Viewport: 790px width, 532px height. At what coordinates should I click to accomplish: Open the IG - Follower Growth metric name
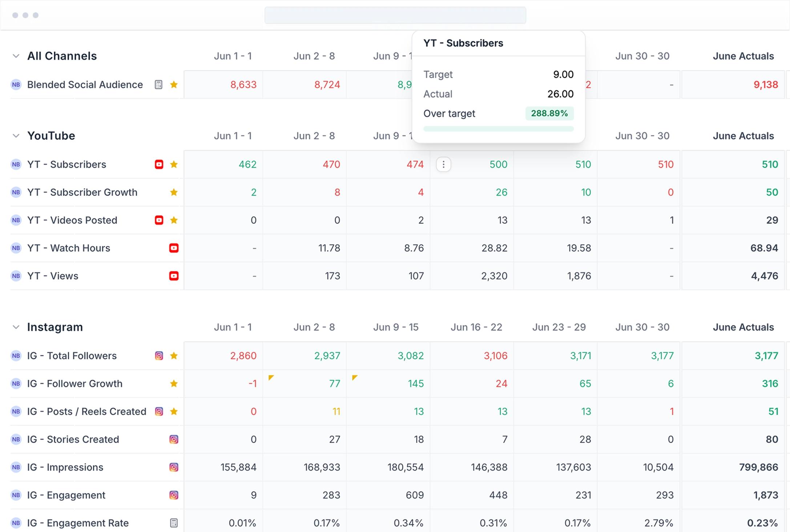coord(74,384)
